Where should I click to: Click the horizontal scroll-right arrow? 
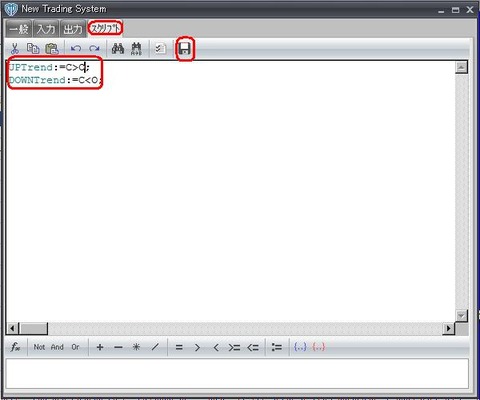pos(448,329)
